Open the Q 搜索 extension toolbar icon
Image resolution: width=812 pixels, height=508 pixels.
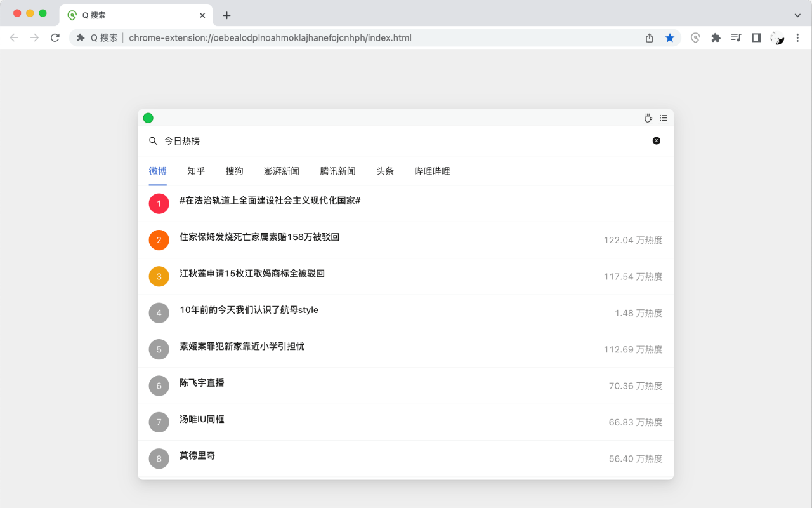tap(696, 38)
